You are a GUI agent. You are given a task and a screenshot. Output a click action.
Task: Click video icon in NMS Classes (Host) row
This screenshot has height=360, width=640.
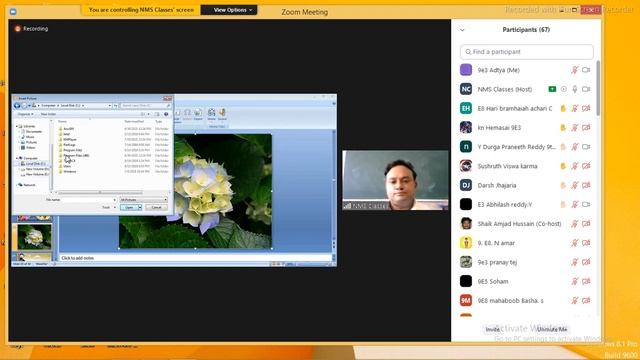[586, 89]
